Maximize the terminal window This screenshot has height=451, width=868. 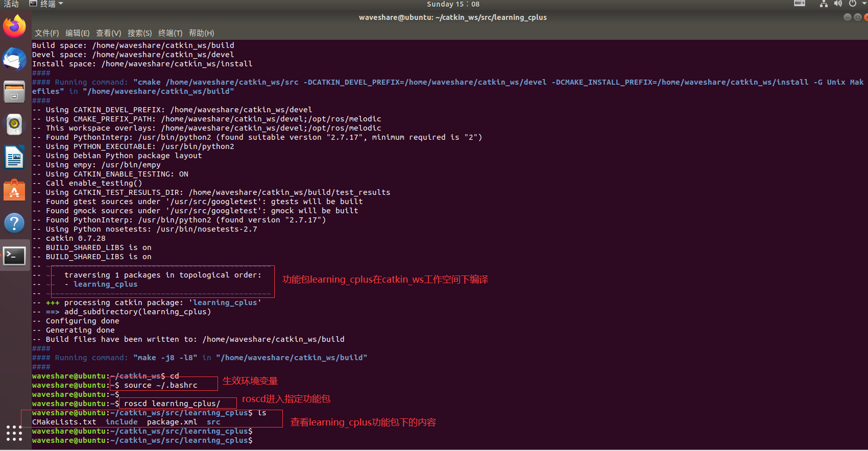(x=857, y=17)
